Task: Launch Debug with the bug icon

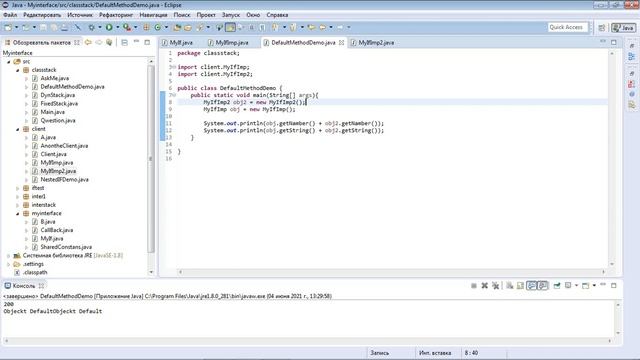Action: (x=91, y=27)
